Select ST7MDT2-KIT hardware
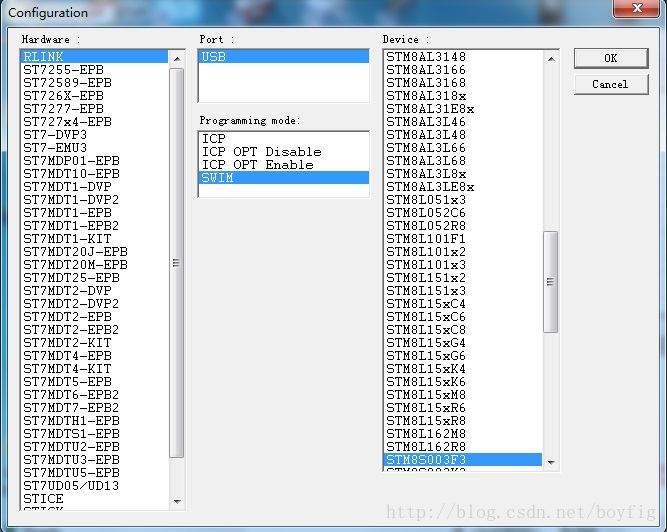 [x=94, y=343]
